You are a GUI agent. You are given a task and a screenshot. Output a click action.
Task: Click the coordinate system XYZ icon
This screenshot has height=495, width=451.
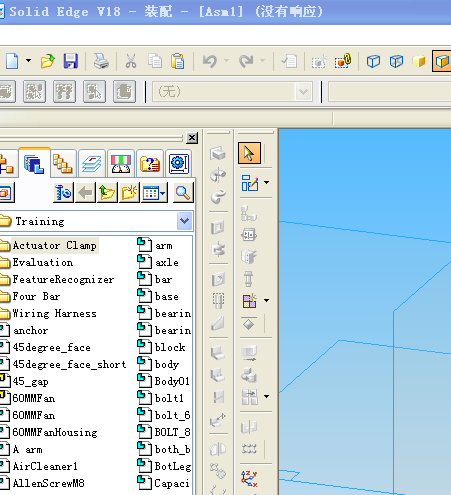tap(249, 479)
